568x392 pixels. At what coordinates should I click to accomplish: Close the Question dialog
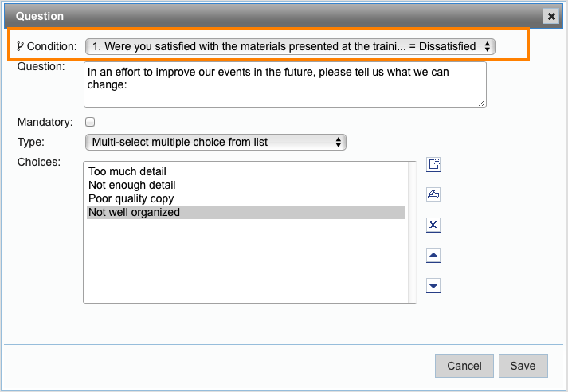coord(551,16)
